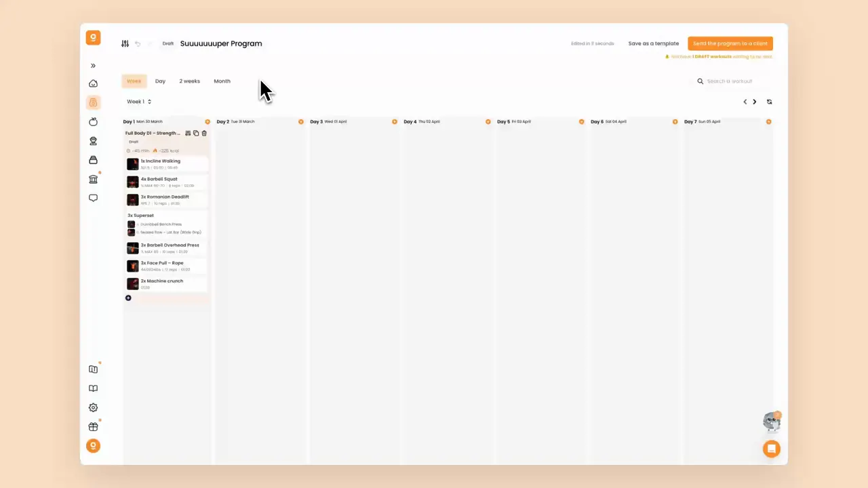
Task: Open the chef hat recipes sidebar icon
Action: pyautogui.click(x=93, y=141)
